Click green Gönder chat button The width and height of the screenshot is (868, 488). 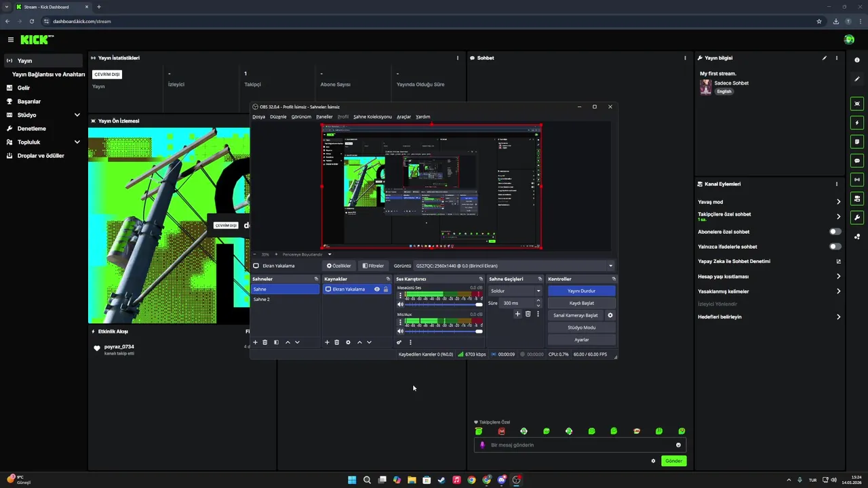point(673,461)
